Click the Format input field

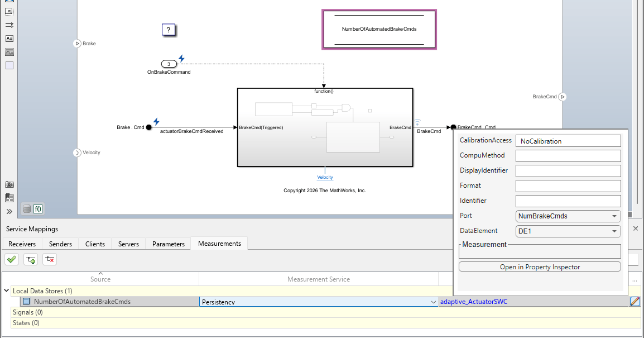click(x=568, y=186)
